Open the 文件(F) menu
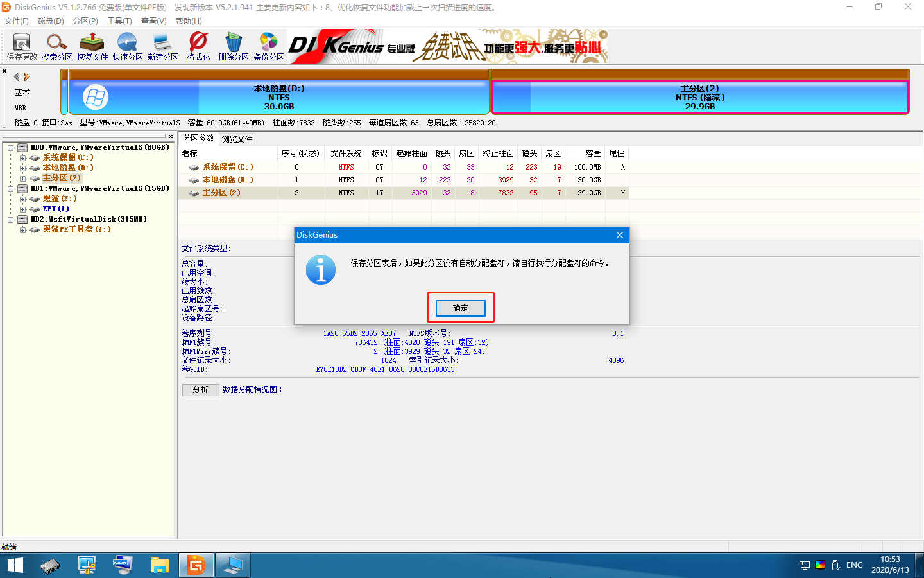 click(17, 21)
